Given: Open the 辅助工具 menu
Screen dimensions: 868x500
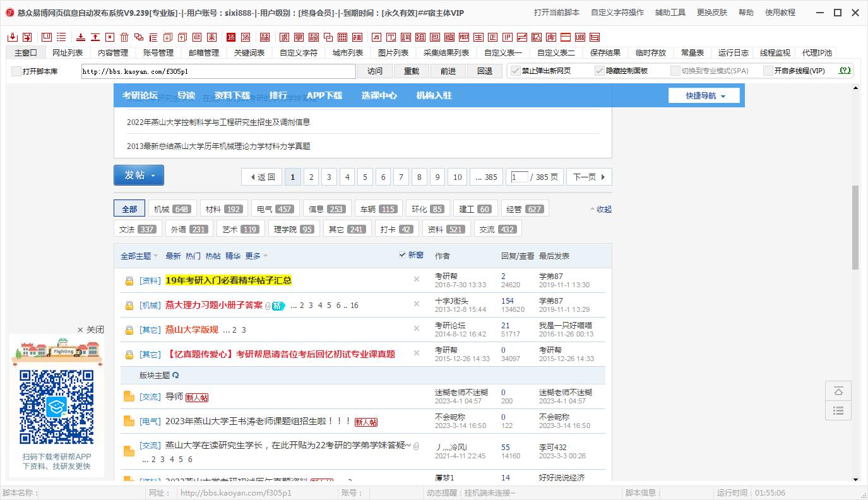Looking at the screenshot, I should pyautogui.click(x=670, y=13).
